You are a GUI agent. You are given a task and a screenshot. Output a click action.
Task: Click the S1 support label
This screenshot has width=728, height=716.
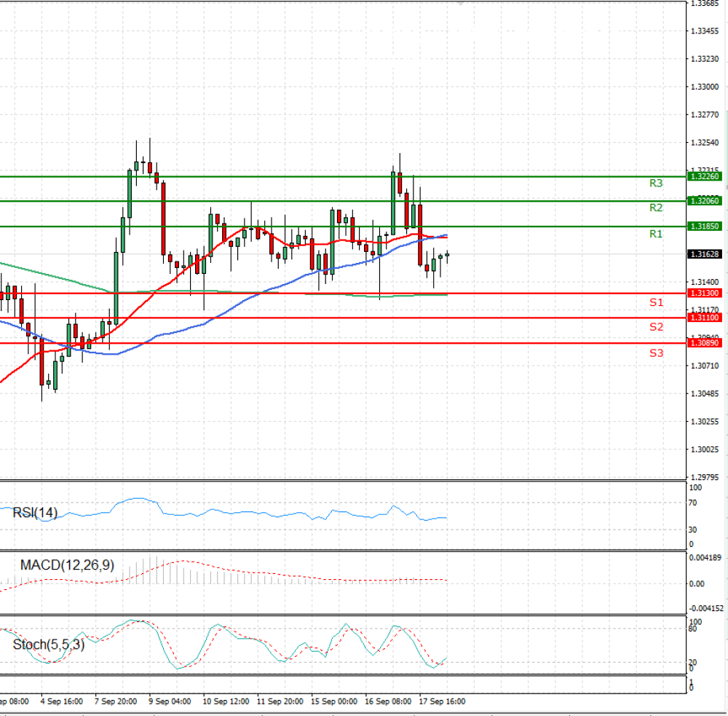[656, 302]
